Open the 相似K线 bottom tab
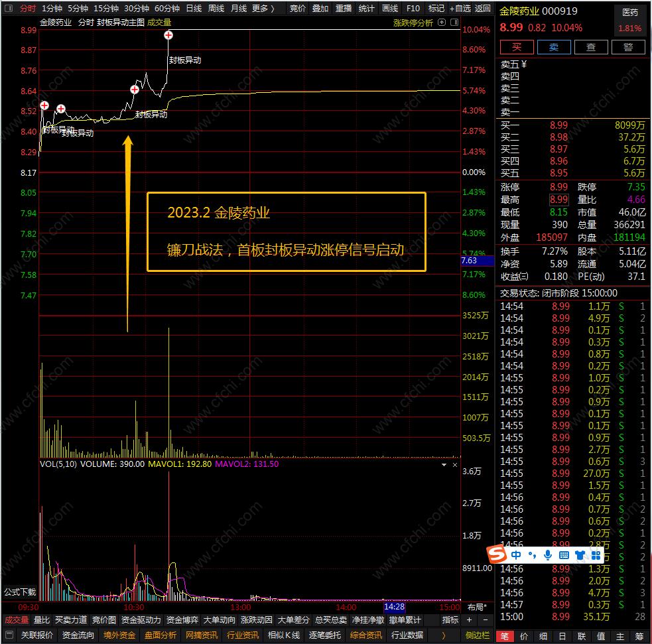Screen dimensions: 652x644 click(284, 635)
